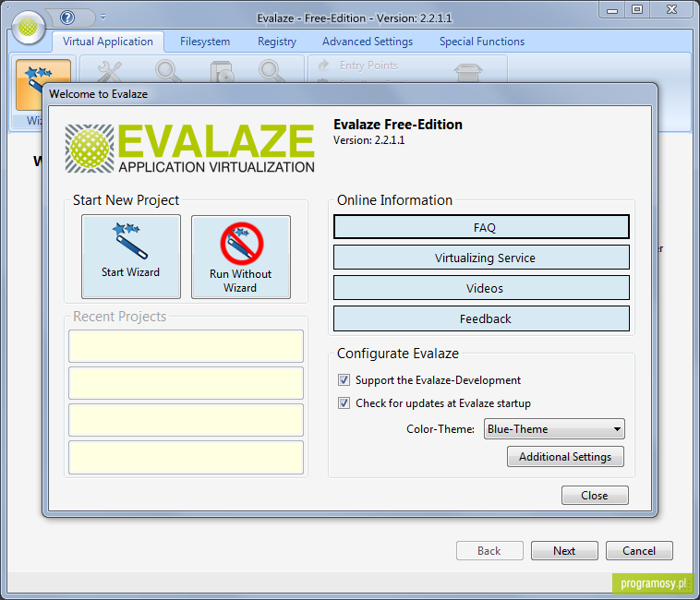Open the Videos online information
Viewport: 700px width, 600px height.
481,288
